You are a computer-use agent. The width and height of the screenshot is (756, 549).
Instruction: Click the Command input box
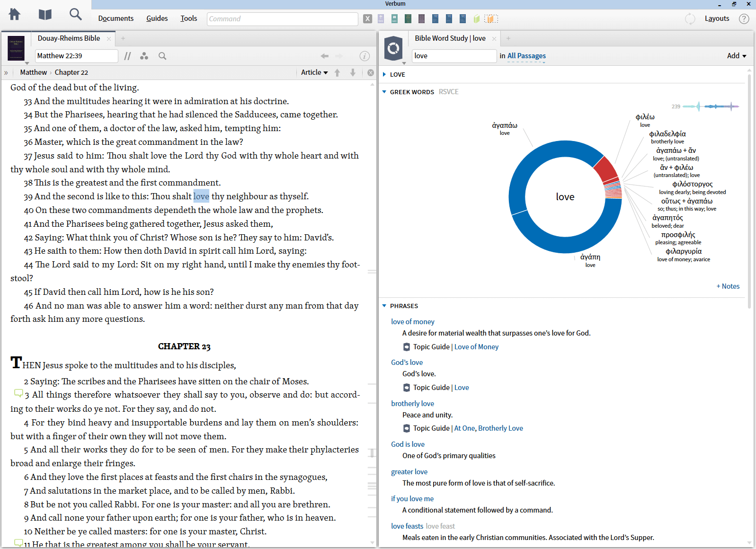[282, 19]
